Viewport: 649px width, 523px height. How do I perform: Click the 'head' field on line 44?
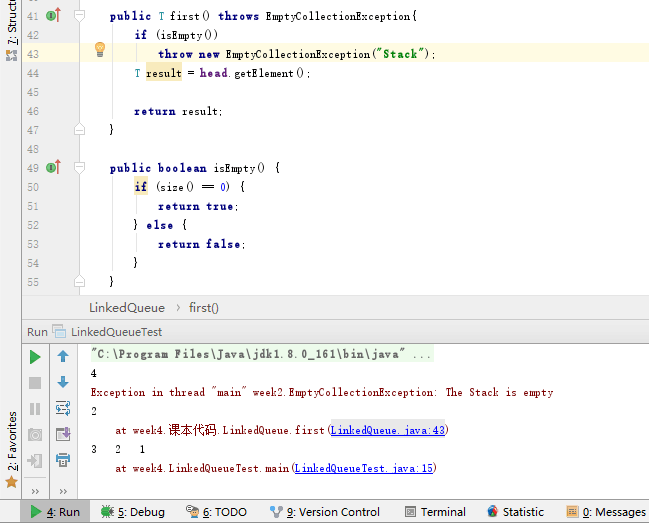pos(214,73)
